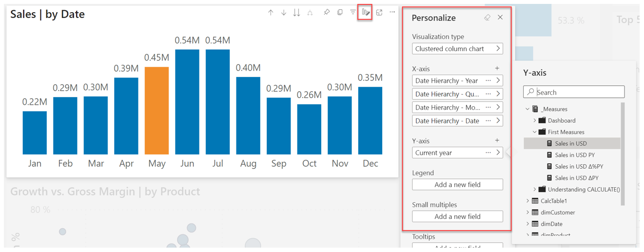The image size is (644, 252).
Task: Close the Personalize pane
Action: pyautogui.click(x=500, y=18)
